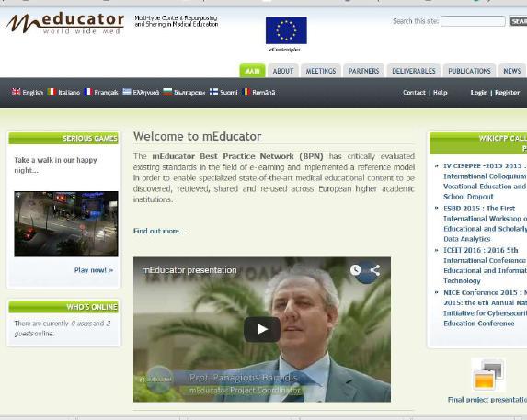Open the Main tab
The width and height of the screenshot is (527, 420).
coord(252,71)
